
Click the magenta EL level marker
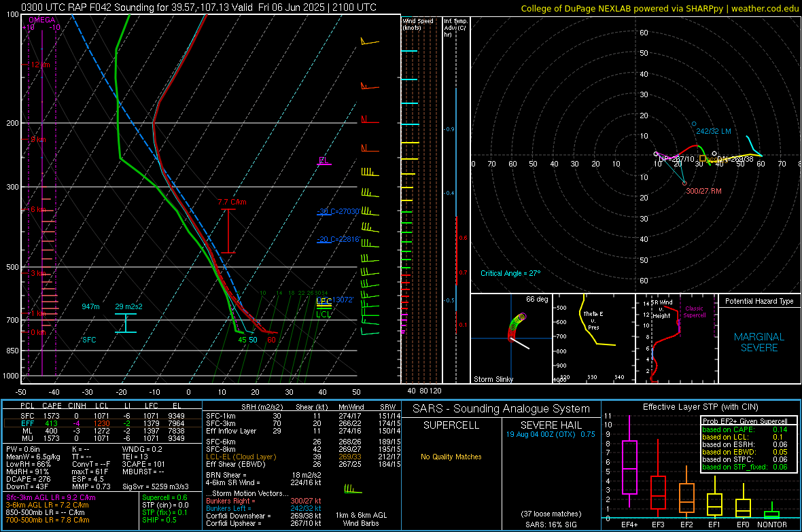(324, 161)
